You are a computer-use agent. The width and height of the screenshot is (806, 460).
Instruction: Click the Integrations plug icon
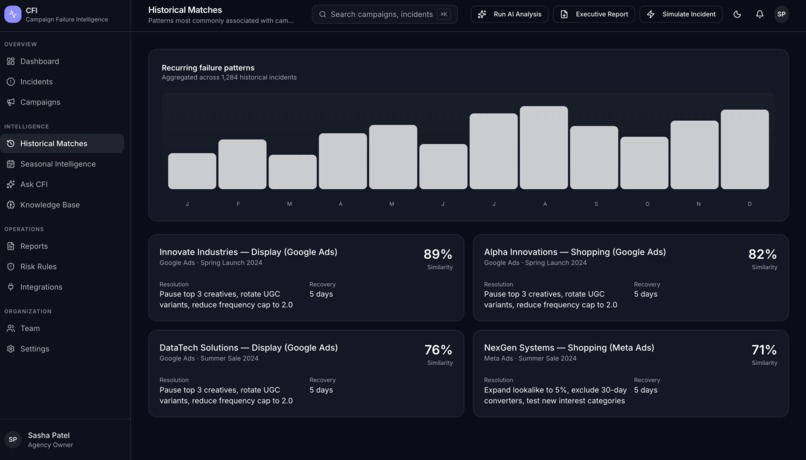click(x=11, y=287)
